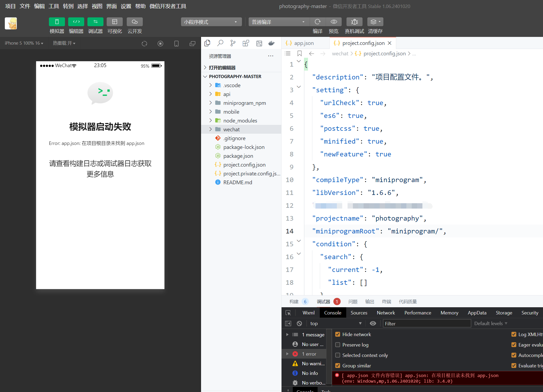Refresh the simulator with the reload icon
Screen dimensions: 543x392
pyautogui.click(x=144, y=43)
